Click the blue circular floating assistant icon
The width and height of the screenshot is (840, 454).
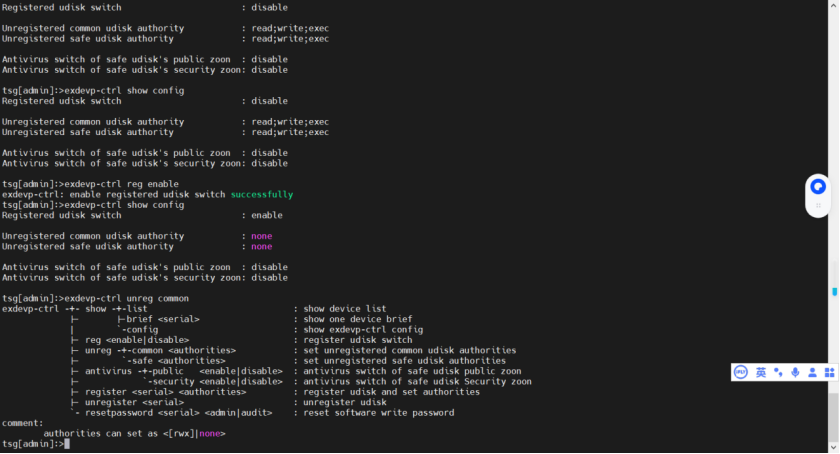point(818,187)
